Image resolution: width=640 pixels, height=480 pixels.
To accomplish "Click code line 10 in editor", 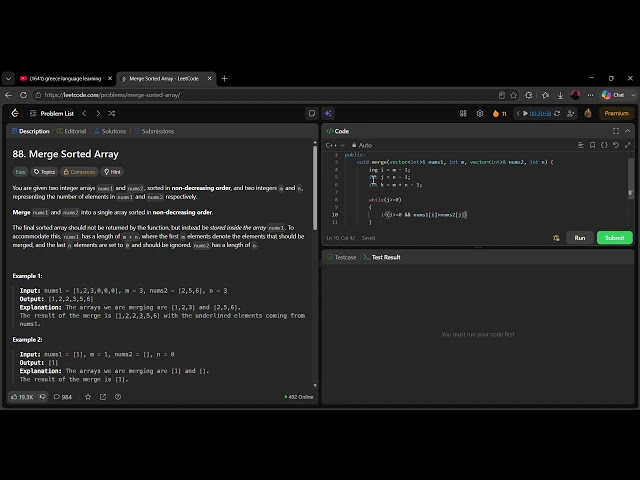I will 424,215.
